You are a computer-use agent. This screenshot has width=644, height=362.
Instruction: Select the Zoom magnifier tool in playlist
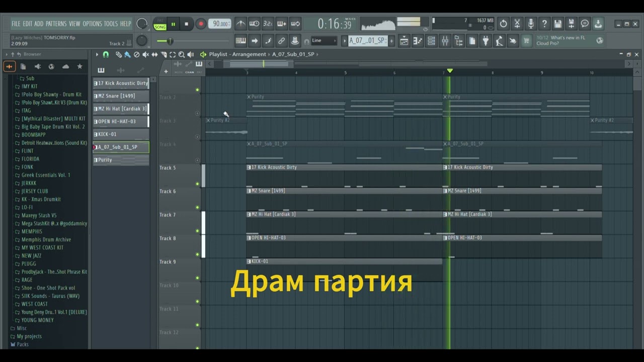[x=182, y=54]
